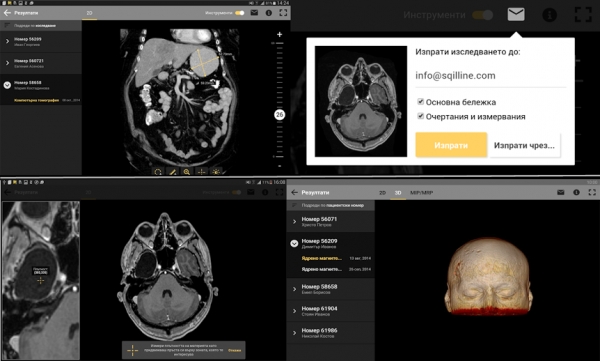Enter fullscreen in 3D panel
600x361 pixels.
(x=592, y=192)
